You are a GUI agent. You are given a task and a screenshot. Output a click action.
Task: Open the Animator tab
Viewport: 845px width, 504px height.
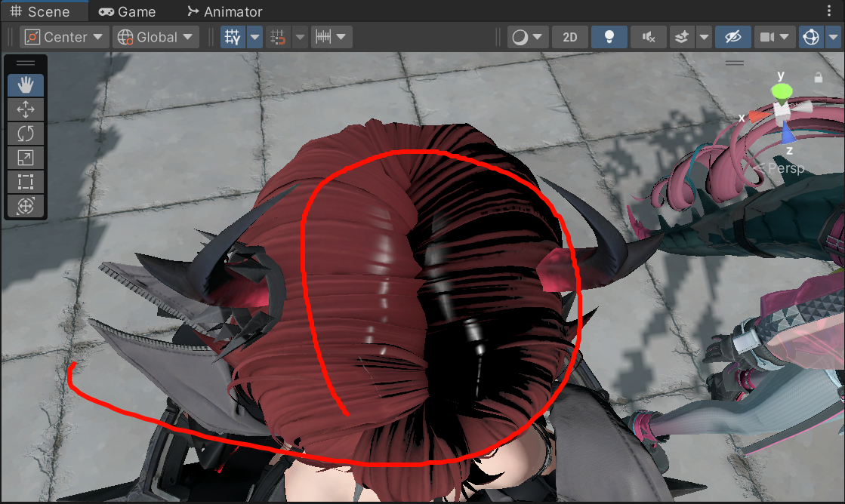[224, 11]
